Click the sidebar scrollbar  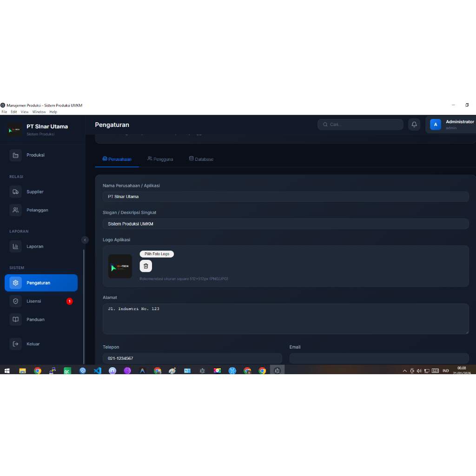(x=84, y=307)
